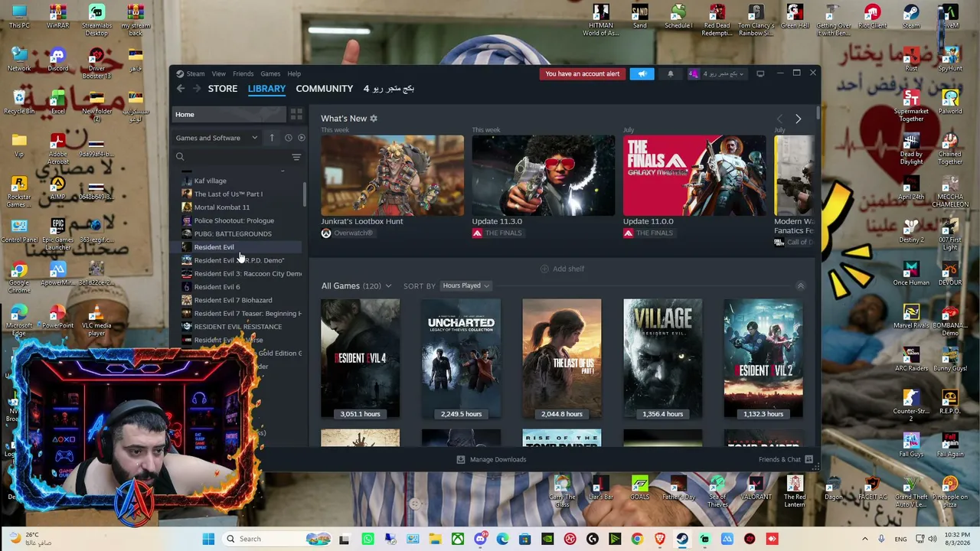Customize What's New with the gear icon

tap(374, 119)
